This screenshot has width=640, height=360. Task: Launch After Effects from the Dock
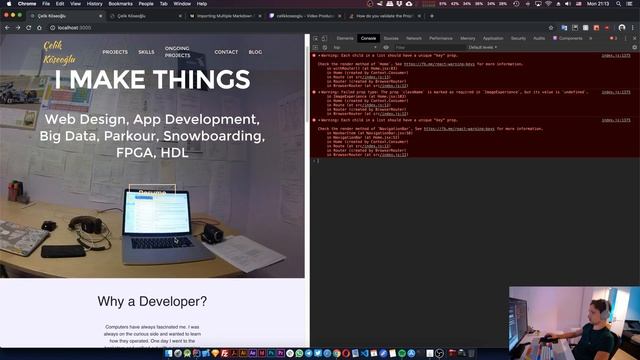tap(253, 353)
